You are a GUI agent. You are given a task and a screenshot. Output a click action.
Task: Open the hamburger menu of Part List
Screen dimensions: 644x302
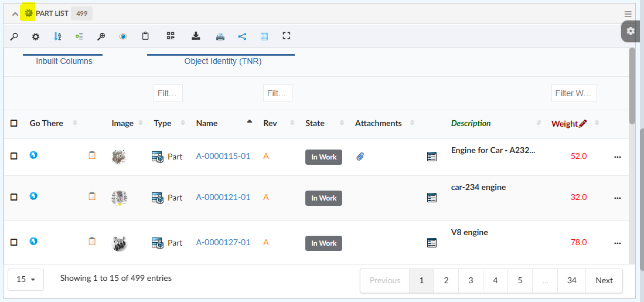pyautogui.click(x=628, y=14)
